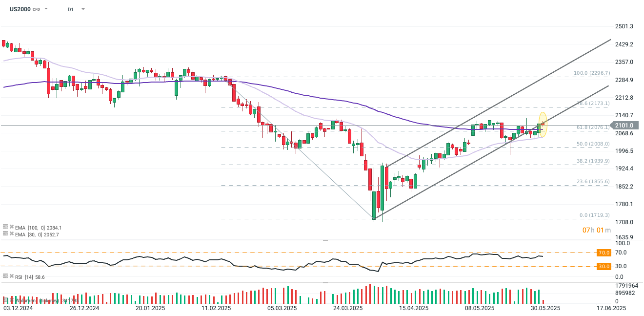Screen dimensions: 644x316
Task: Open settings icon for EMA 100 indicator
Action: (x=5, y=227)
